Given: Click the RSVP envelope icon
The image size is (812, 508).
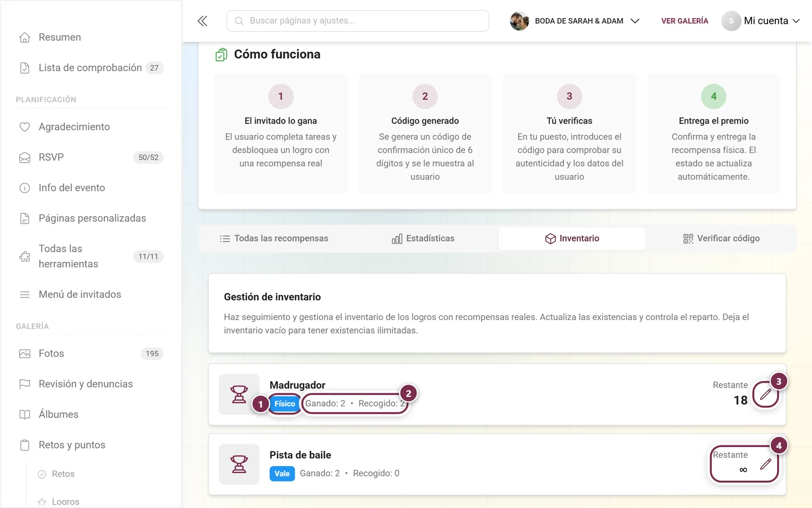Looking at the screenshot, I should 25,157.
